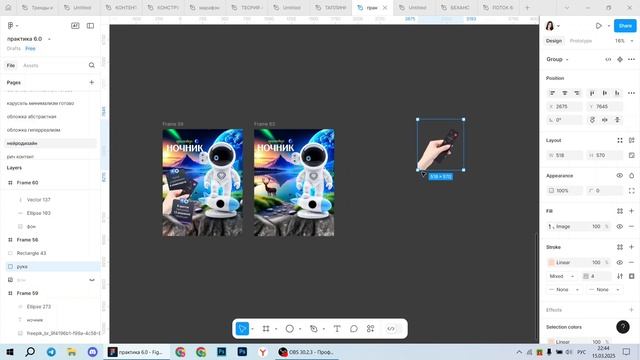Image resolution: width=640 pixels, height=360 pixels.
Task: Select the Ellipse shape tool
Action: tap(289, 329)
